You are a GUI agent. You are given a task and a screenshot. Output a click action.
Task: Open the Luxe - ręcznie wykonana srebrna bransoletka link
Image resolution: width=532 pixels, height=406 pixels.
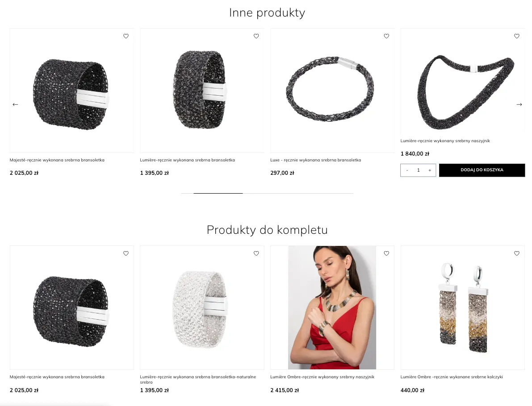(x=315, y=160)
